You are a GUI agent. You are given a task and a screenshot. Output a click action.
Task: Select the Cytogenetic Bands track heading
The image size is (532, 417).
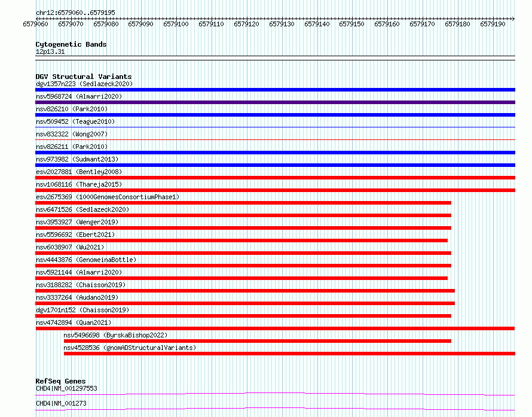coord(71,44)
